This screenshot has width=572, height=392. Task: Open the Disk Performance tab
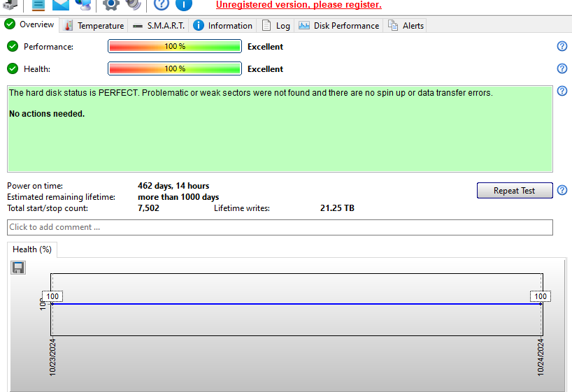(x=339, y=26)
